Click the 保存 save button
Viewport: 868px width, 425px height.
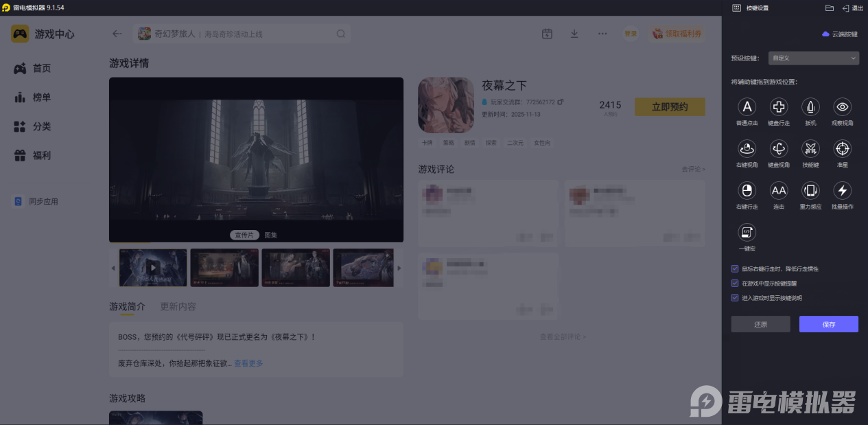pos(829,324)
